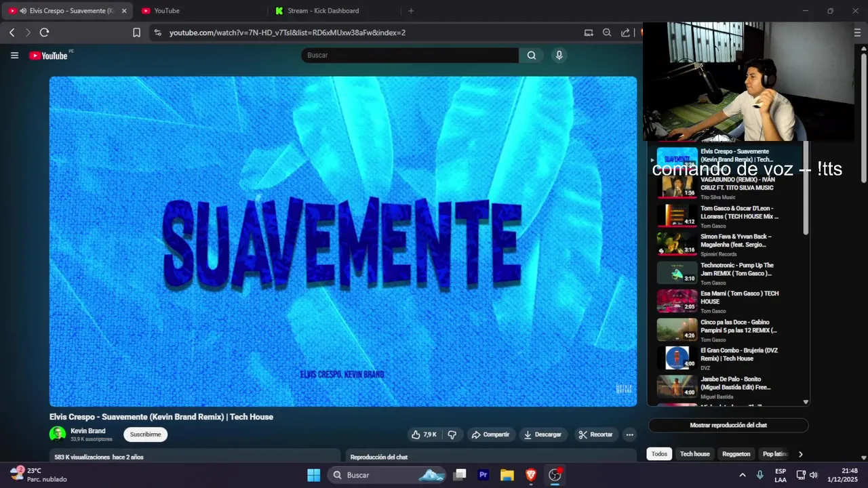This screenshot has width=868, height=488.
Task: Open File Explorer from the taskbar
Action: click(x=507, y=475)
